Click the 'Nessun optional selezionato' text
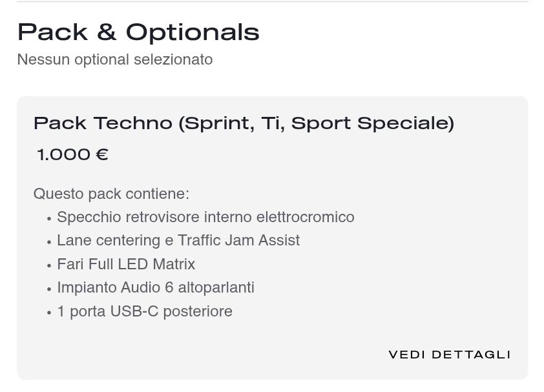This screenshot has height=392, width=544. point(115,59)
